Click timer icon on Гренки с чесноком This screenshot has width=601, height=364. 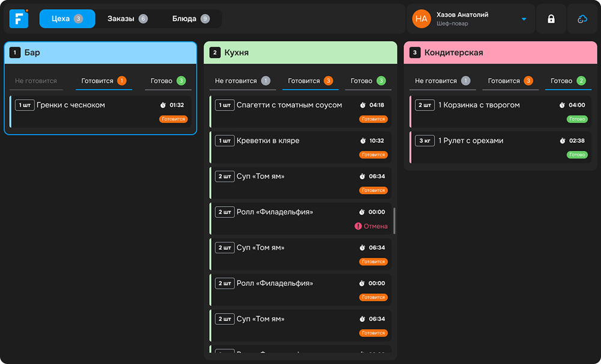pos(163,105)
